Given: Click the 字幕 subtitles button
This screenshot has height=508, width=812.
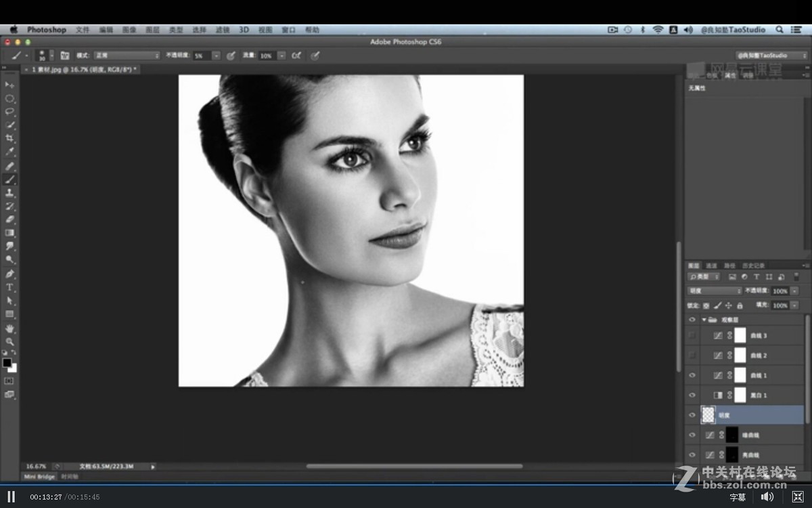Looking at the screenshot, I should pos(737,497).
